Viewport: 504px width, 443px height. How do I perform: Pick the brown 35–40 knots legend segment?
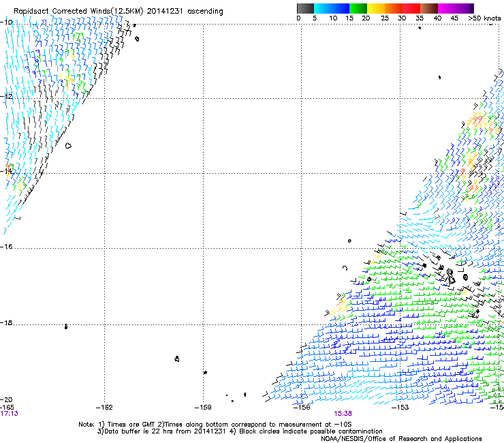(x=429, y=8)
